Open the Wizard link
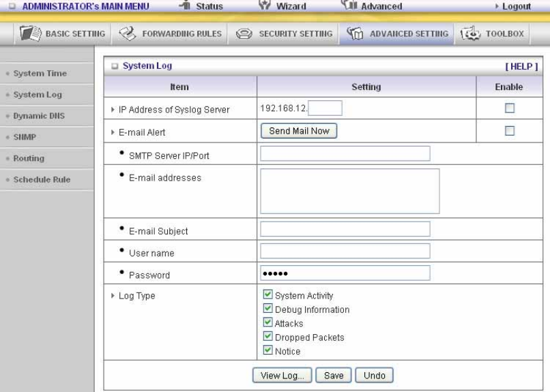The image size is (550, 392). click(x=291, y=6)
